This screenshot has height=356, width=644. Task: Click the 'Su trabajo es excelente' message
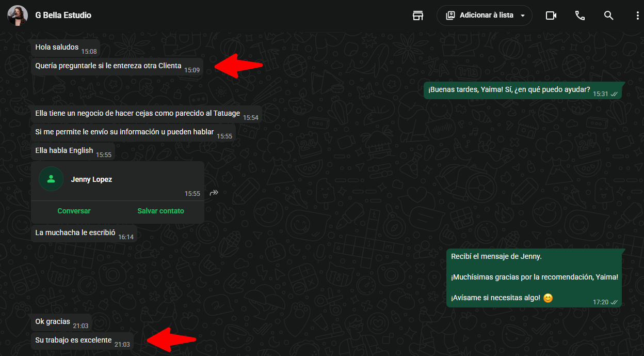[82, 340]
